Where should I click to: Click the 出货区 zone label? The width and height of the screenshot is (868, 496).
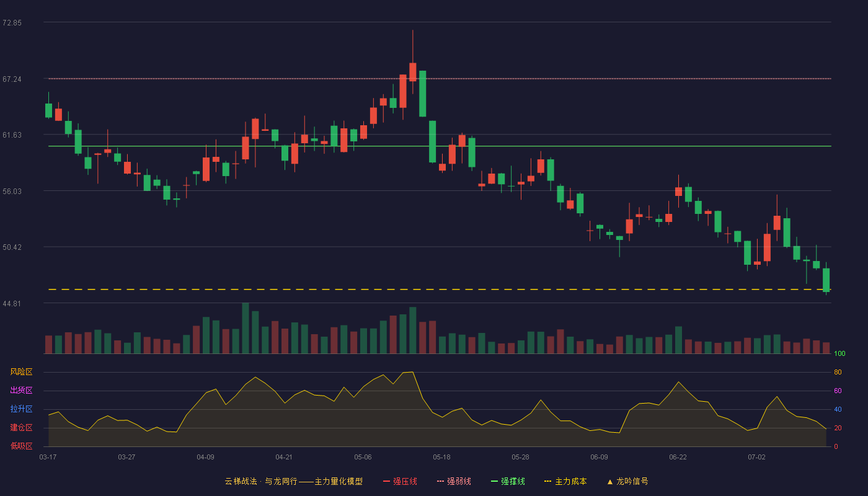21,391
